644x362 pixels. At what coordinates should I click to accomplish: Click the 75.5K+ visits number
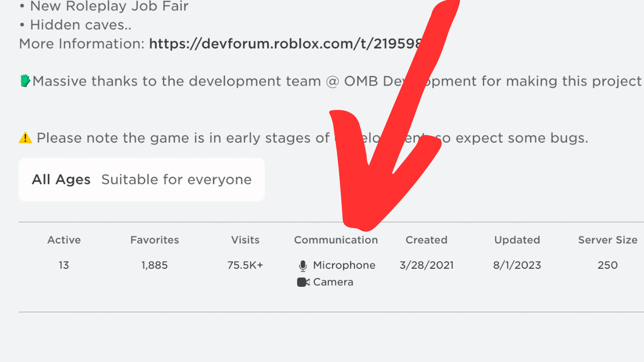(245, 265)
